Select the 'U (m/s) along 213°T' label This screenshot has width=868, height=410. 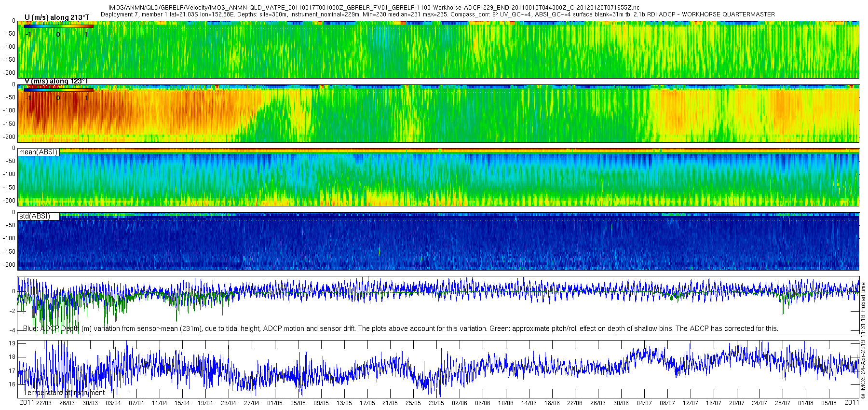point(57,17)
